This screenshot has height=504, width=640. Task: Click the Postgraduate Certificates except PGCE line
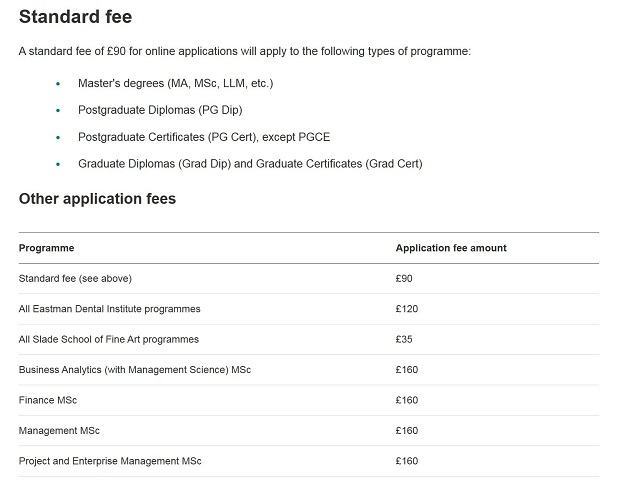click(x=204, y=137)
